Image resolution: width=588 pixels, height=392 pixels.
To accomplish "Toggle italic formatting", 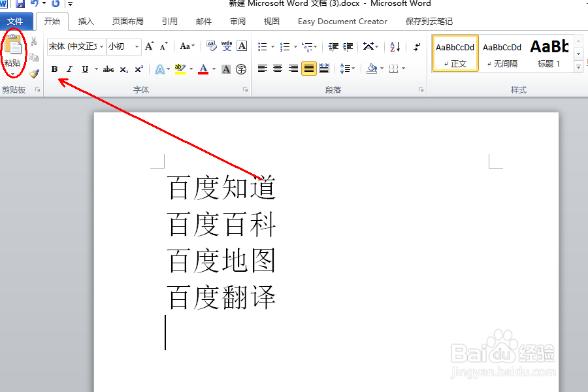I will point(69,69).
